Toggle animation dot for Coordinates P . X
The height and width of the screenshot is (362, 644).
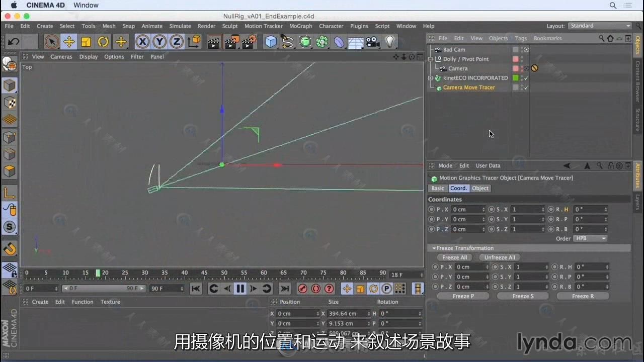tap(432, 210)
